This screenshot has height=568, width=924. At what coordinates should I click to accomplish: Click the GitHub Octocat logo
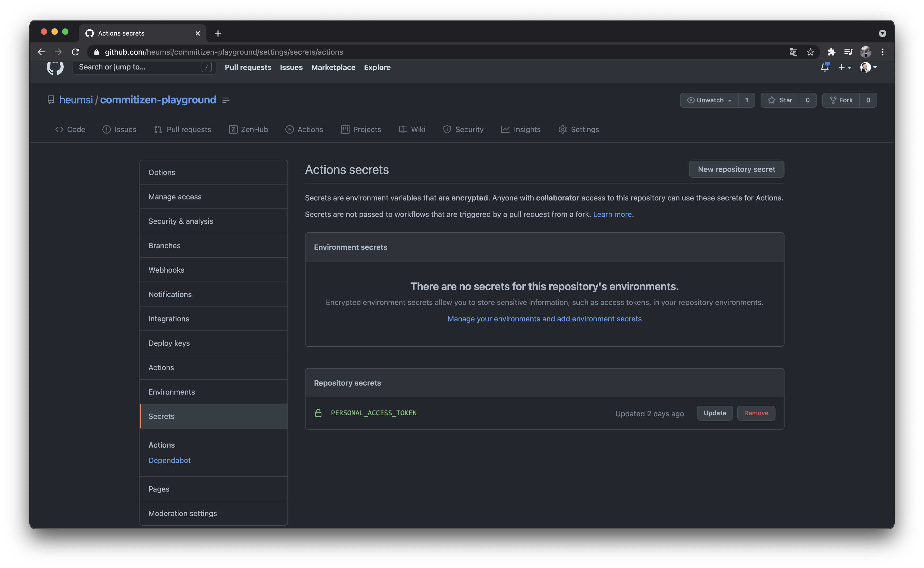(x=55, y=67)
